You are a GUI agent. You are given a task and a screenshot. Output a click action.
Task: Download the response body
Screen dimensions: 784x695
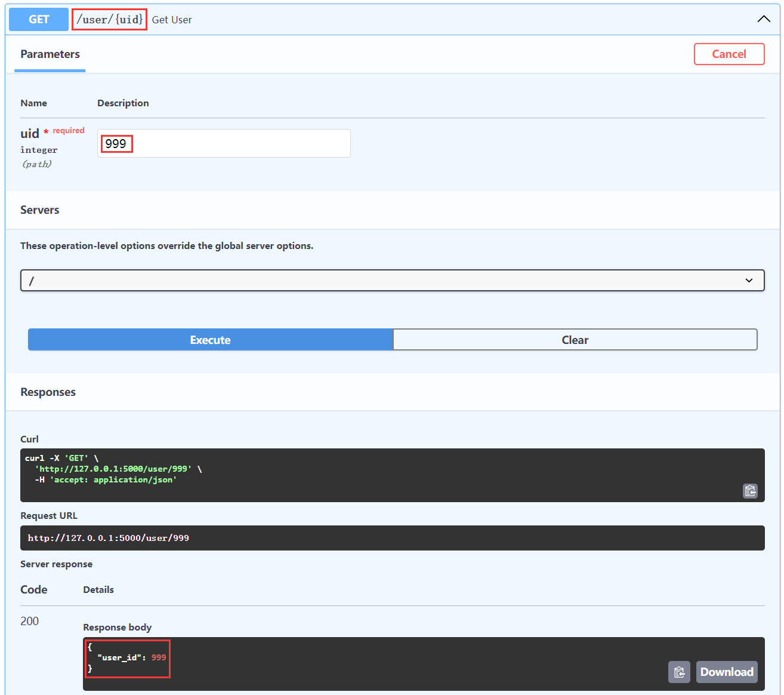pyautogui.click(x=726, y=672)
